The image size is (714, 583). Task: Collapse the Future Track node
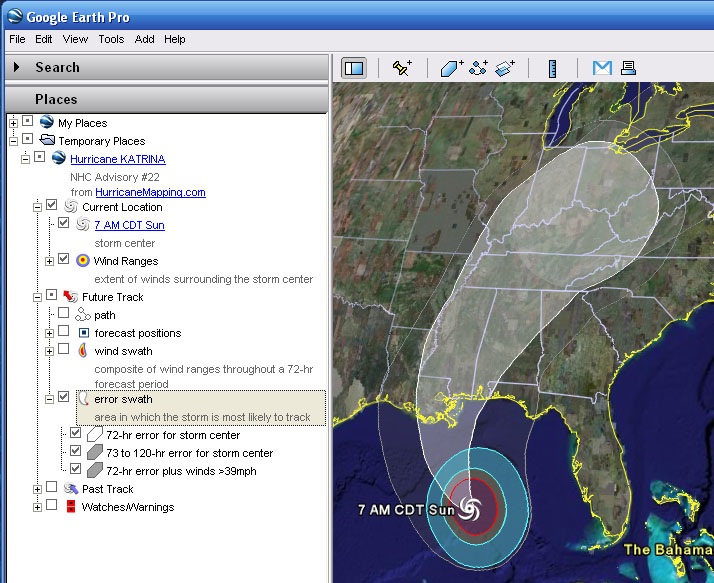[37, 297]
